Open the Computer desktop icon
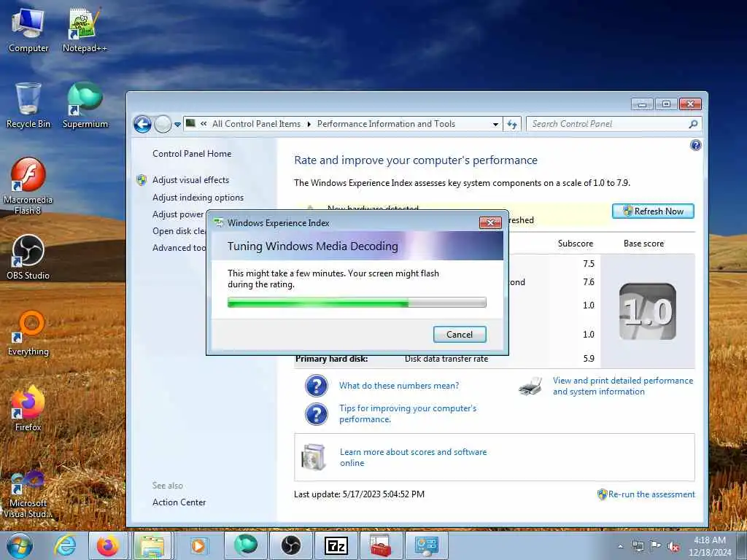 (28, 30)
